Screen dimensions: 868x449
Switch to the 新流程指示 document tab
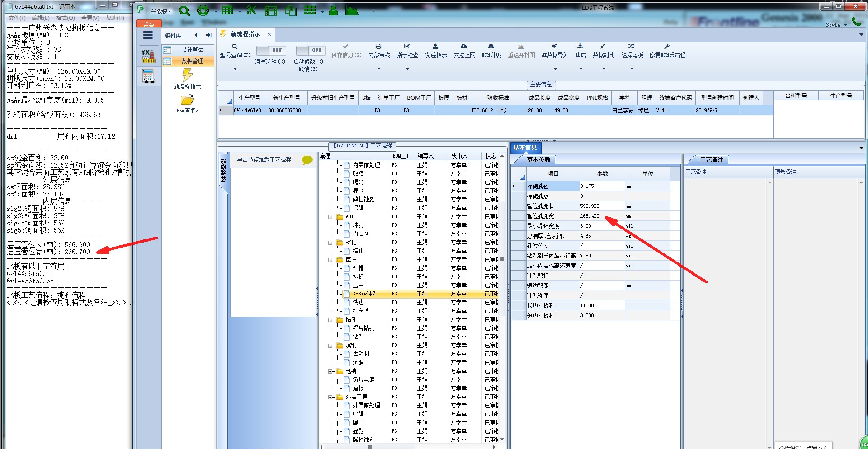coord(245,34)
